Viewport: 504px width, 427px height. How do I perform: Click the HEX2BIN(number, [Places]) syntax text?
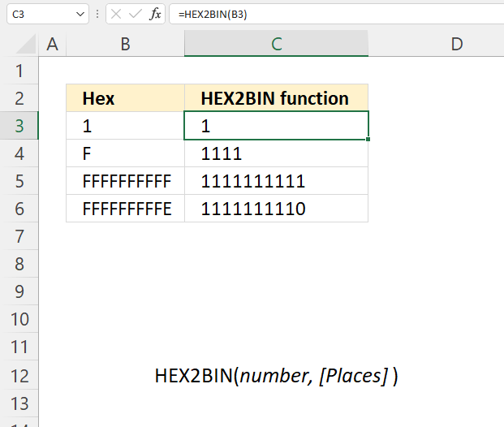coord(277,376)
